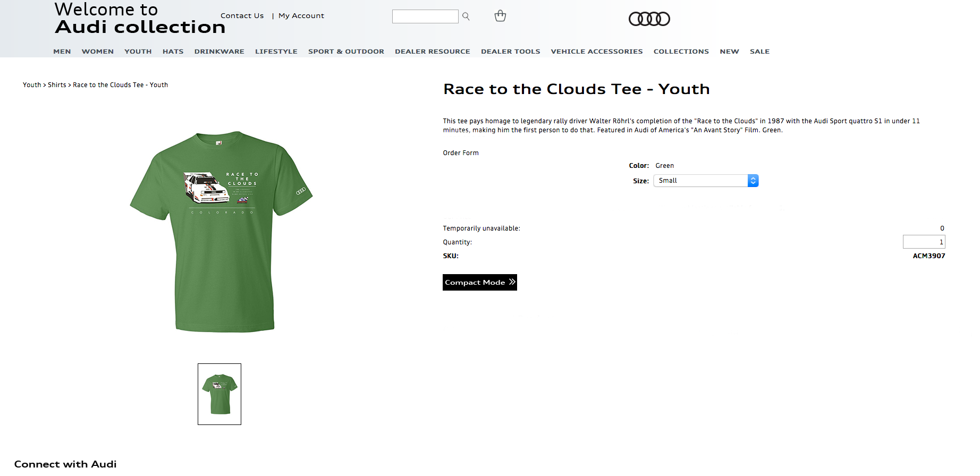This screenshot has width=980, height=476.
Task: Click the header search text box
Action: click(425, 16)
